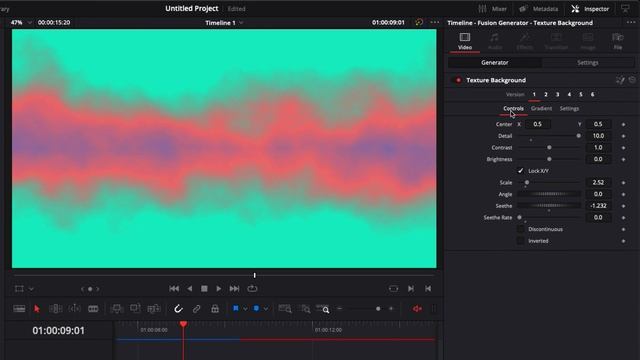The width and height of the screenshot is (640, 360).
Task: Toggle position lock icon
Action: 215,309
